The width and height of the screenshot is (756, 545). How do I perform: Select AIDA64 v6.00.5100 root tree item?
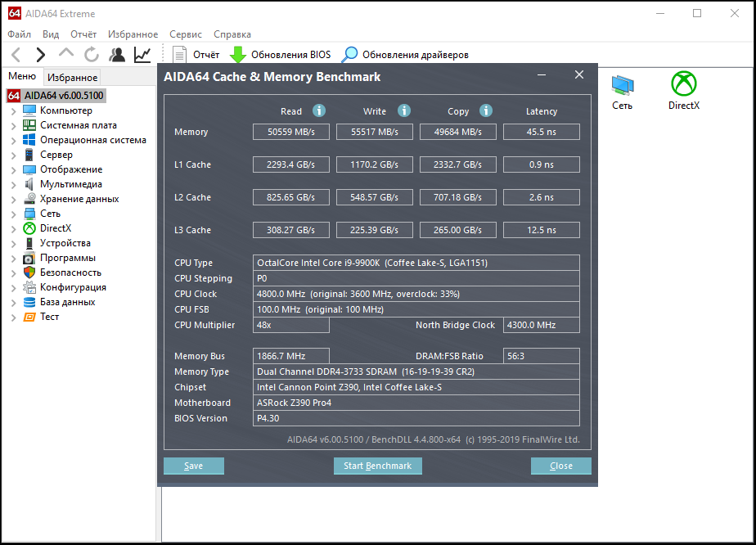[64, 96]
